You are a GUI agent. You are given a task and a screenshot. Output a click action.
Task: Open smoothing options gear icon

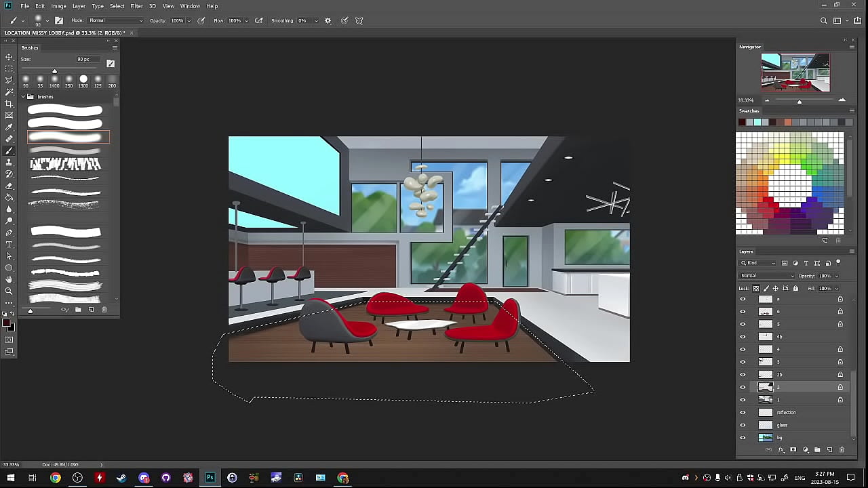pyautogui.click(x=328, y=21)
